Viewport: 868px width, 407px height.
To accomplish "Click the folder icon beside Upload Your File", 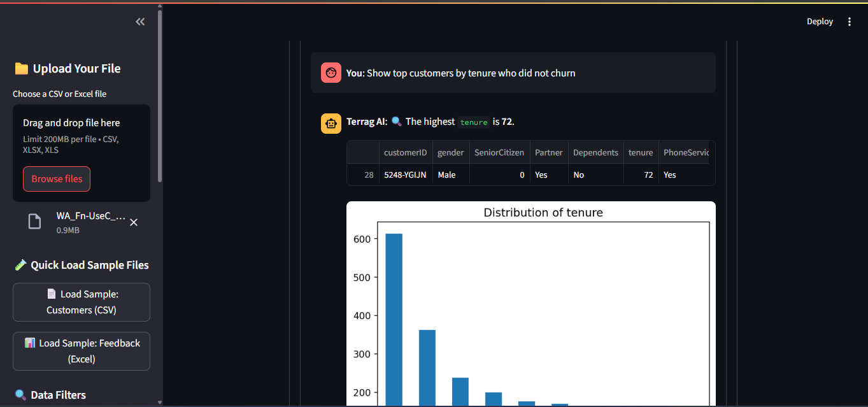I will [x=21, y=69].
